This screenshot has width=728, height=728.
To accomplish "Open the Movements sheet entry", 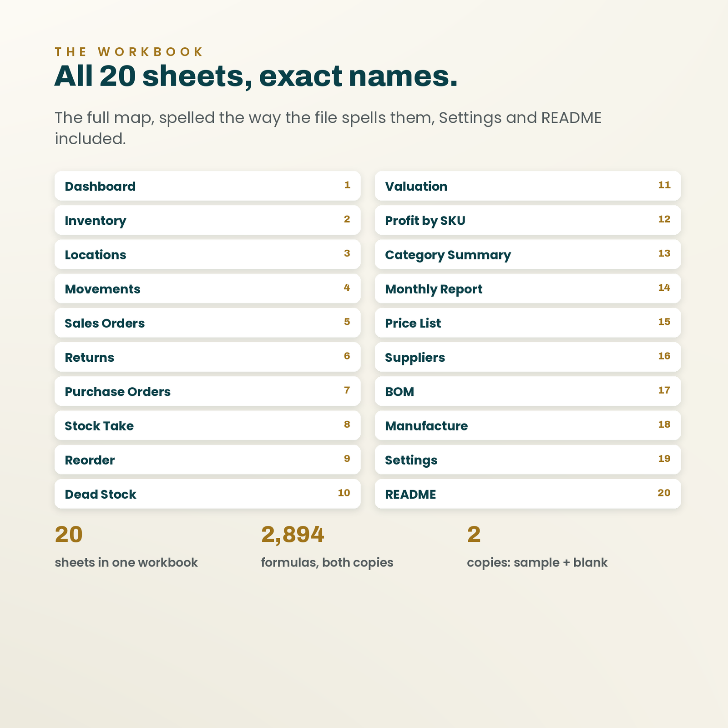I will coord(207,288).
